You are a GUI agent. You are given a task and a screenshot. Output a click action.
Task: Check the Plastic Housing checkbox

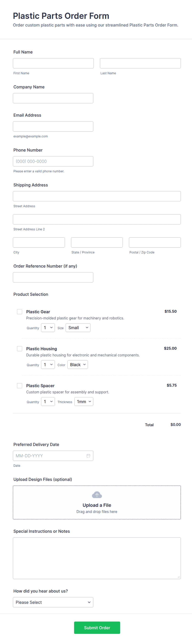[19, 349]
